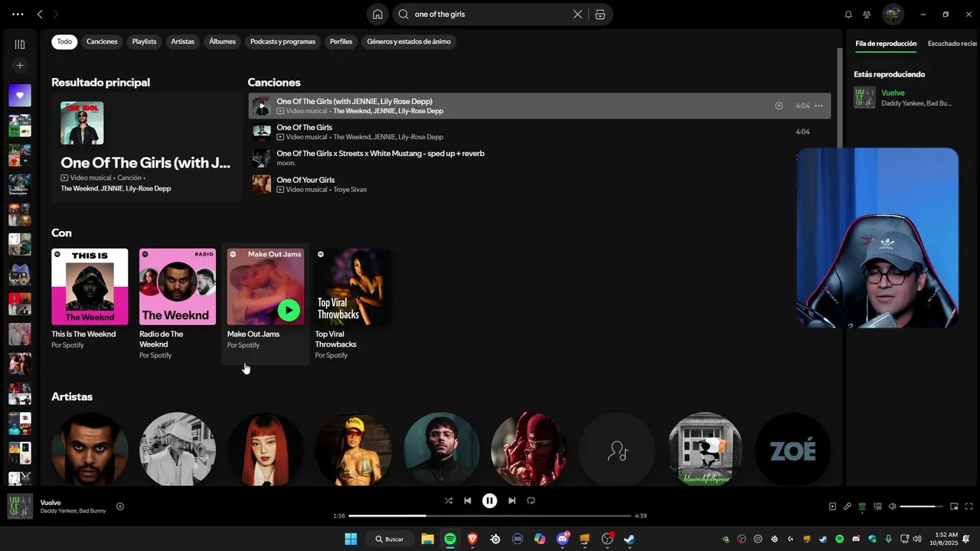Go to Spotify Home icon
This screenshot has width=980, height=551.
click(x=377, y=15)
